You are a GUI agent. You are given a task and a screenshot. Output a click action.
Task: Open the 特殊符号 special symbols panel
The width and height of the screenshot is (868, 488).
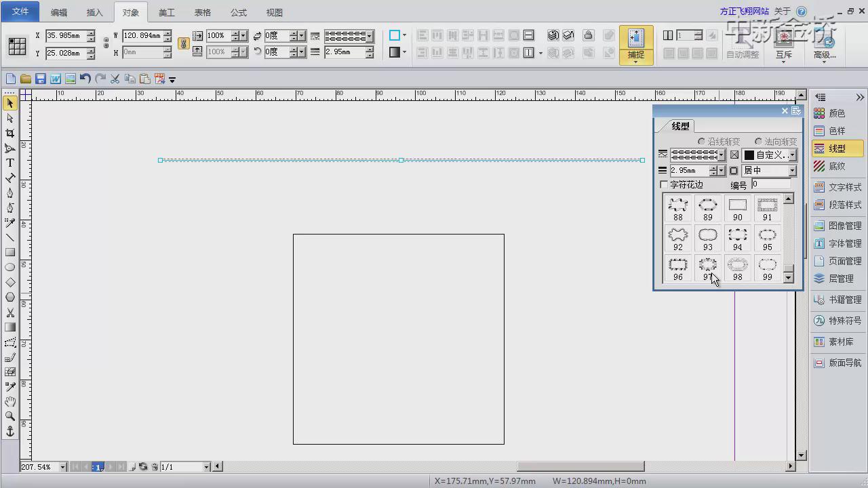point(837,321)
